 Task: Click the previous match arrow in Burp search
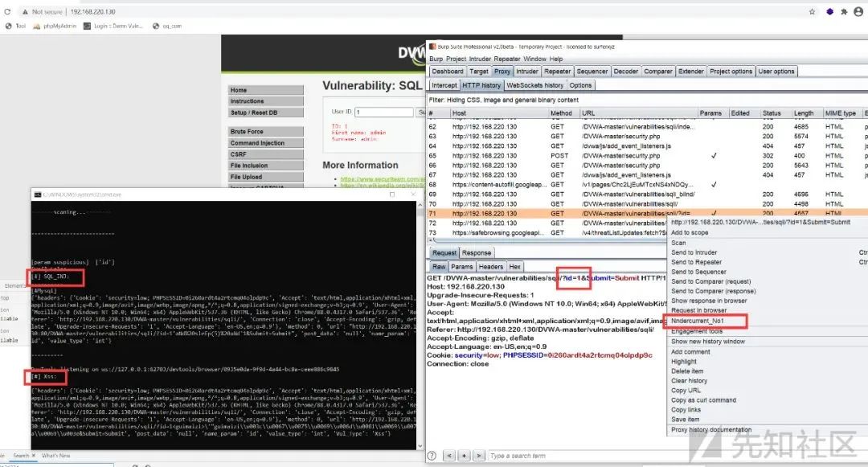point(449,456)
